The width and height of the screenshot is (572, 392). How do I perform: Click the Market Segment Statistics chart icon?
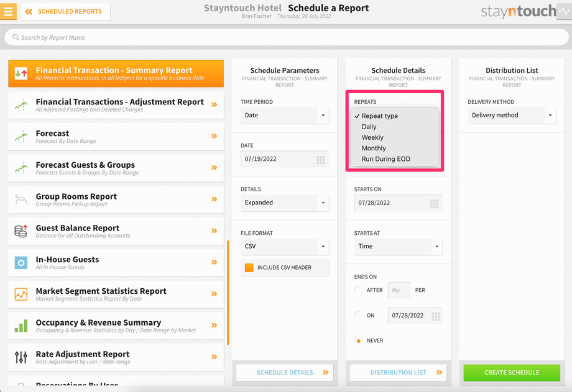21,294
